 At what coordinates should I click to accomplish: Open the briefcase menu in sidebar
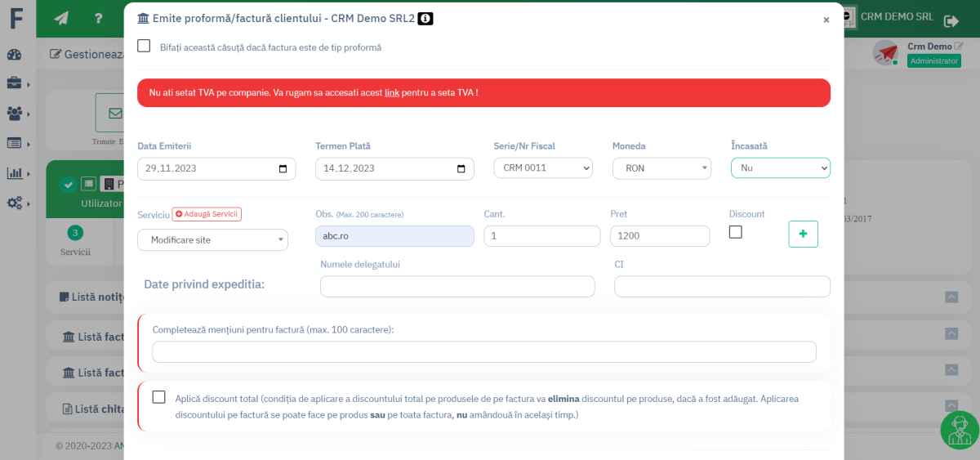[14, 83]
